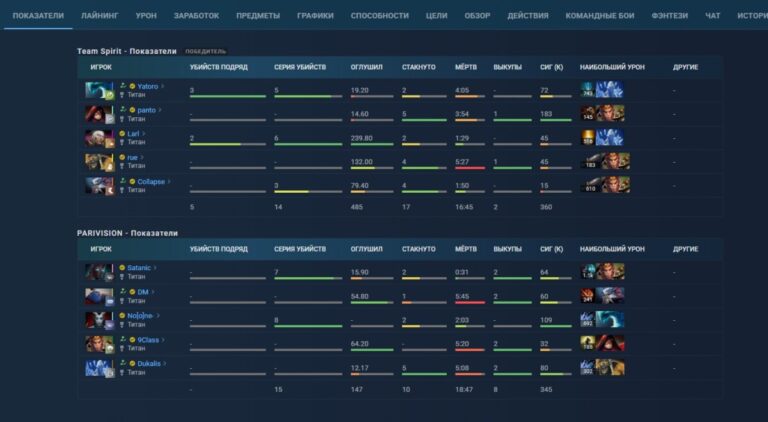Click the party icon beside Collapse's name
Viewport: 768px width, 422px height.
[123, 181]
